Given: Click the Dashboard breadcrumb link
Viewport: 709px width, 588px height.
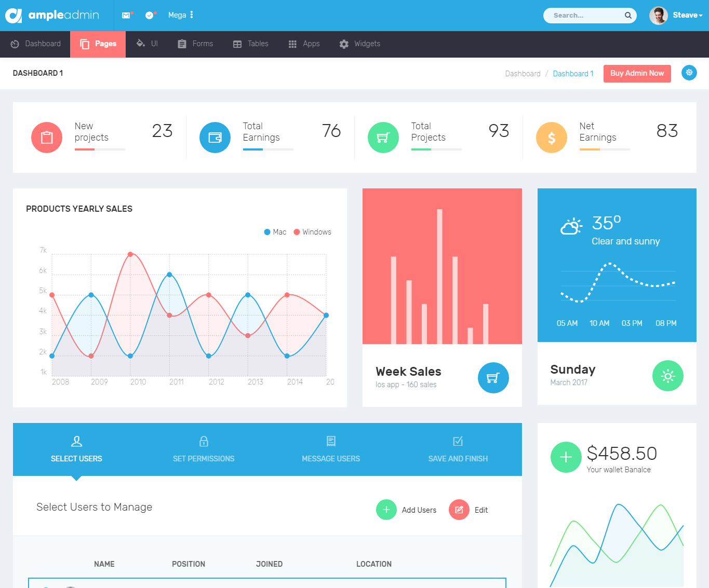Looking at the screenshot, I should click(x=523, y=74).
